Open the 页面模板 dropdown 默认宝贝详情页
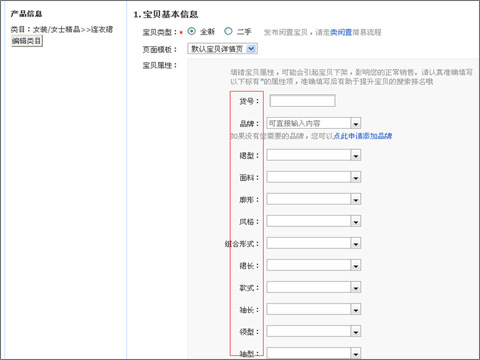 click(223, 49)
